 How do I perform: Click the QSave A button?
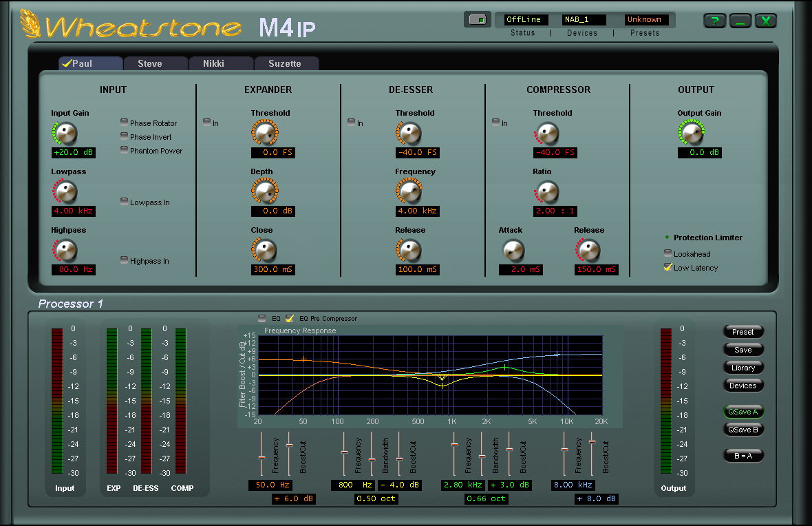tap(742, 412)
